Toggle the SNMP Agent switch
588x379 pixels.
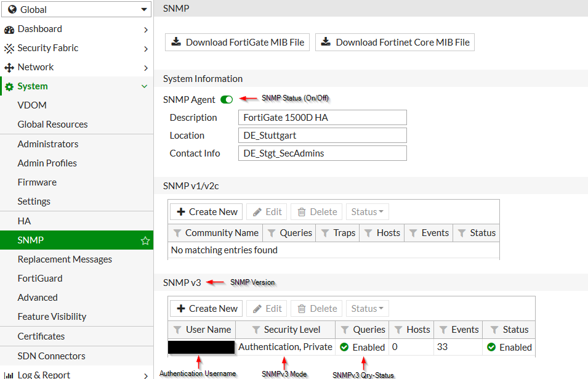[x=227, y=99]
